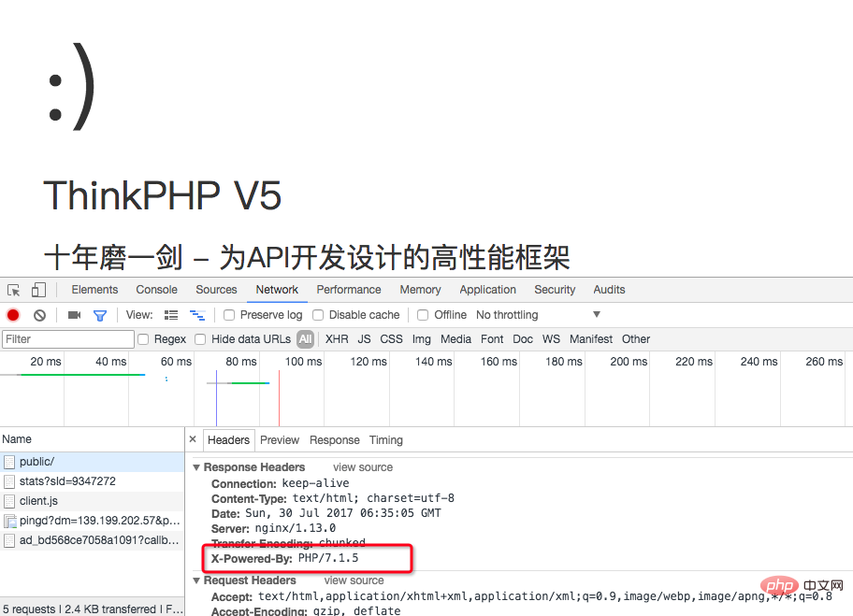Screen dimensions: 853x616
Task: Focus the Filter text field
Action: pos(68,339)
